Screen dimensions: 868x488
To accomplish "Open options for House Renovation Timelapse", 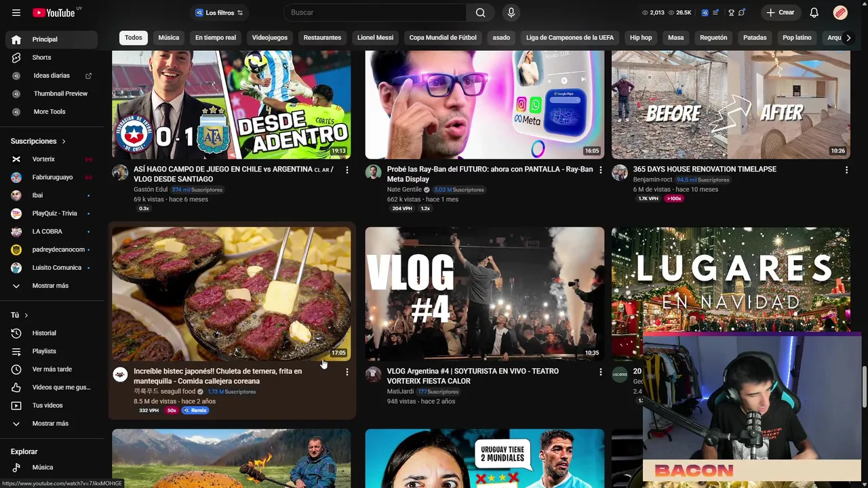I will coord(846,169).
